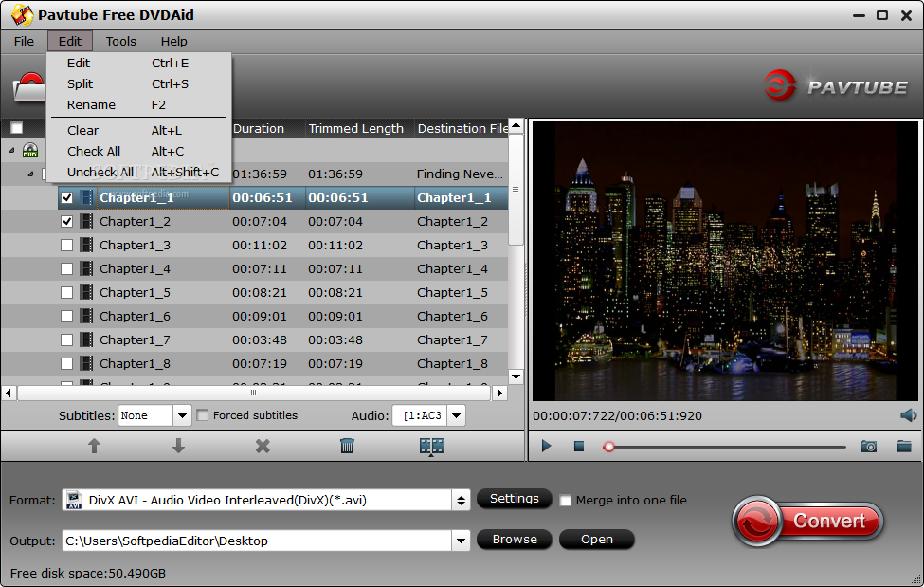Click the AVI format icon

pos(74,501)
